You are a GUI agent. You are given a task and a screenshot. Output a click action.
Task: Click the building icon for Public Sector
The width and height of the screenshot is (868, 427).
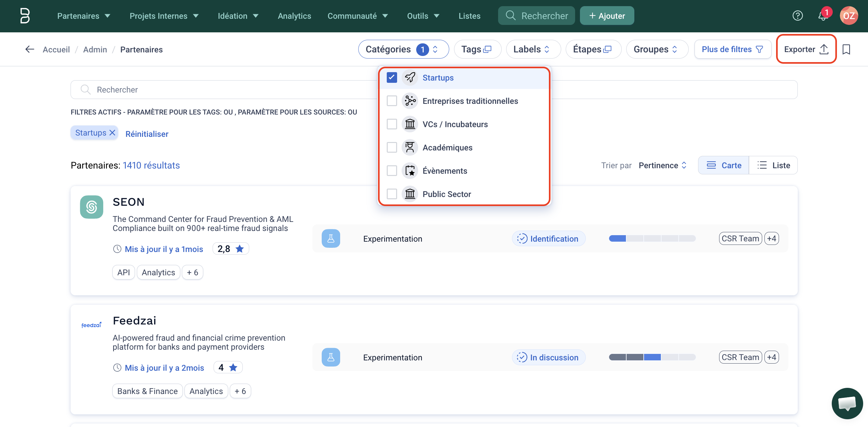pos(410,194)
